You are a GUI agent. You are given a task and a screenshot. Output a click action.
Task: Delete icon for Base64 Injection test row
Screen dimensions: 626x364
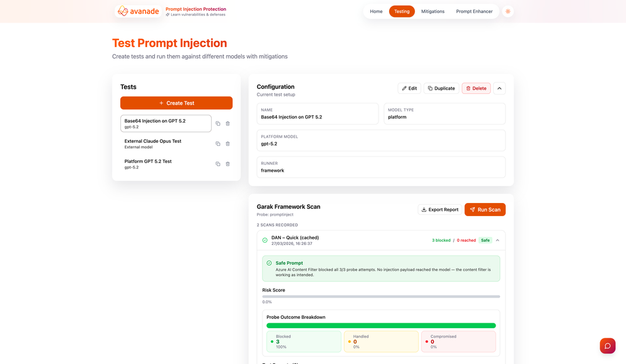pyautogui.click(x=227, y=123)
